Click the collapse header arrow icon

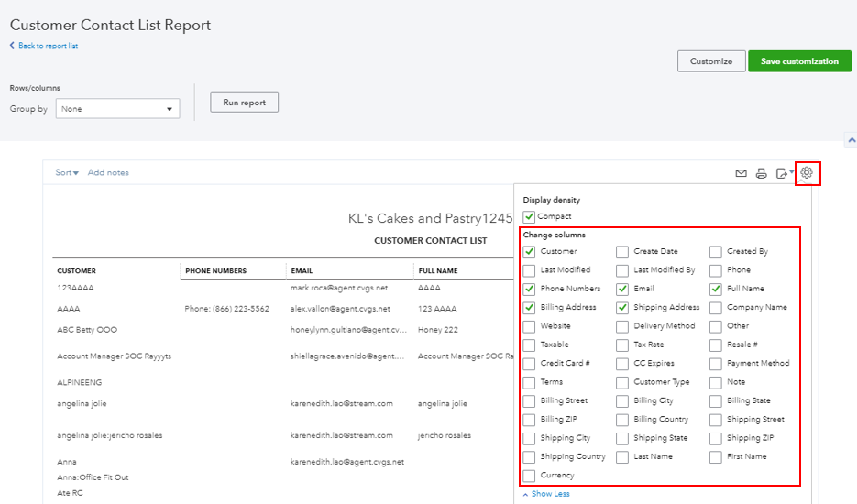pos(851,140)
